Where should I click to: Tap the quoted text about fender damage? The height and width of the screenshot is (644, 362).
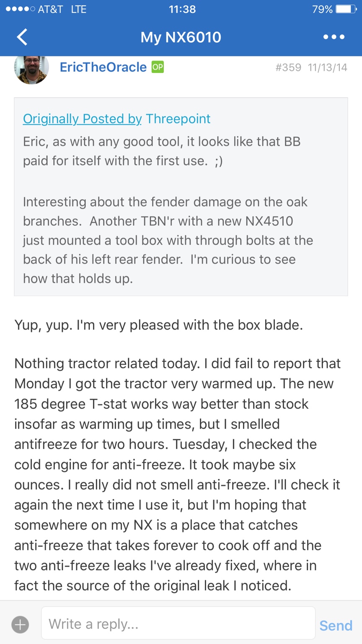pos(168,240)
